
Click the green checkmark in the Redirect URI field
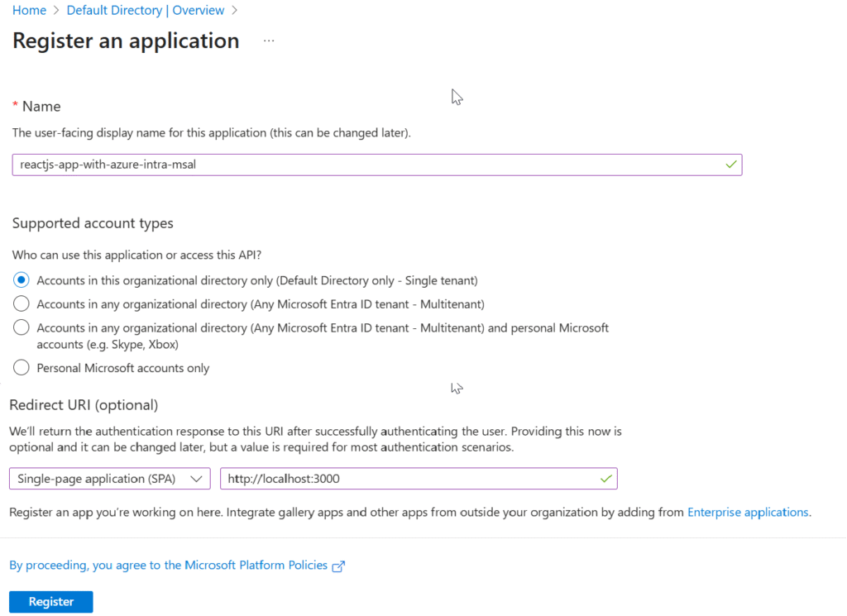(x=605, y=478)
